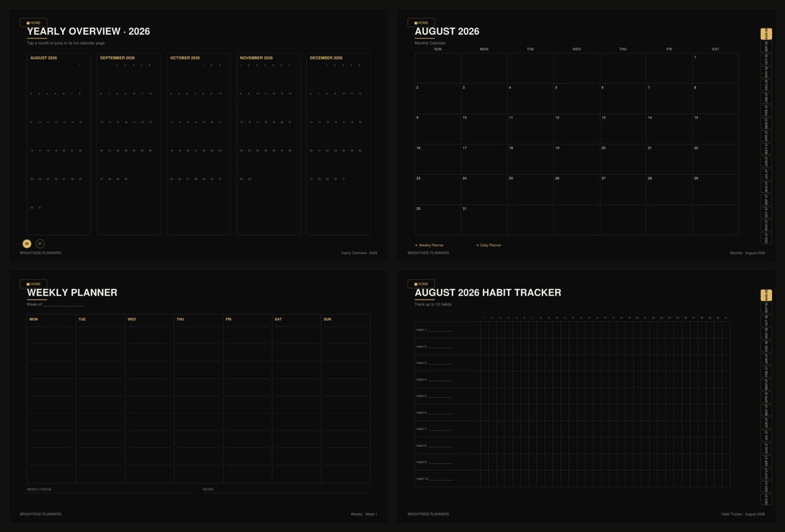785x532 pixels.
Task: Tick Habit 1 checkbox for day 1
Action: (x=484, y=330)
